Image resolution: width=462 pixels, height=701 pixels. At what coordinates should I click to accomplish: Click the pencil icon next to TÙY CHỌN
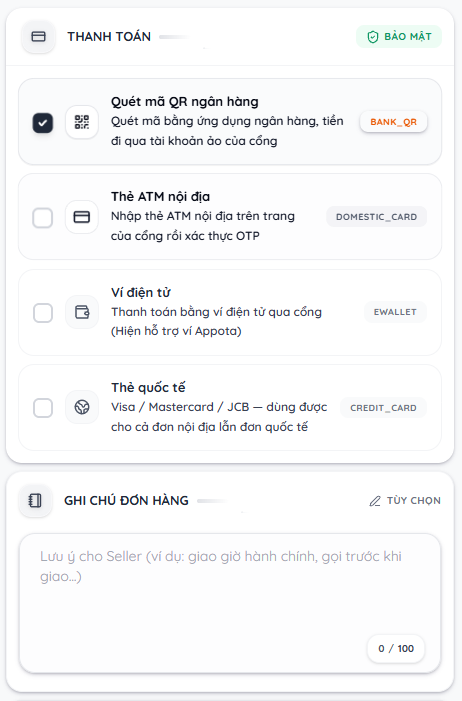(375, 501)
